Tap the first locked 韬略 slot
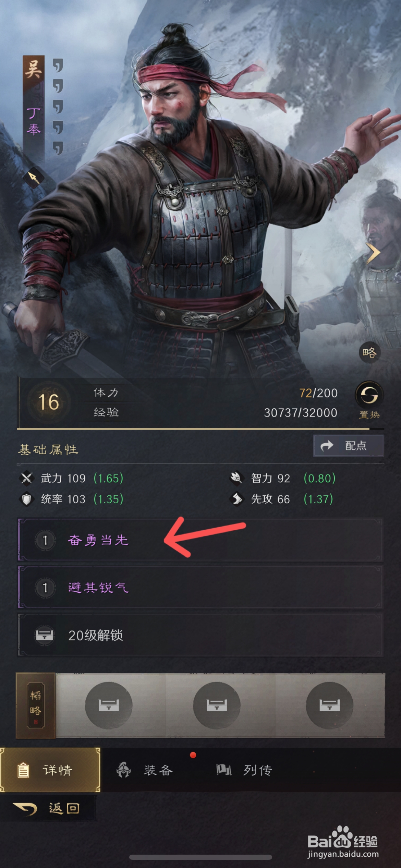 [109, 706]
